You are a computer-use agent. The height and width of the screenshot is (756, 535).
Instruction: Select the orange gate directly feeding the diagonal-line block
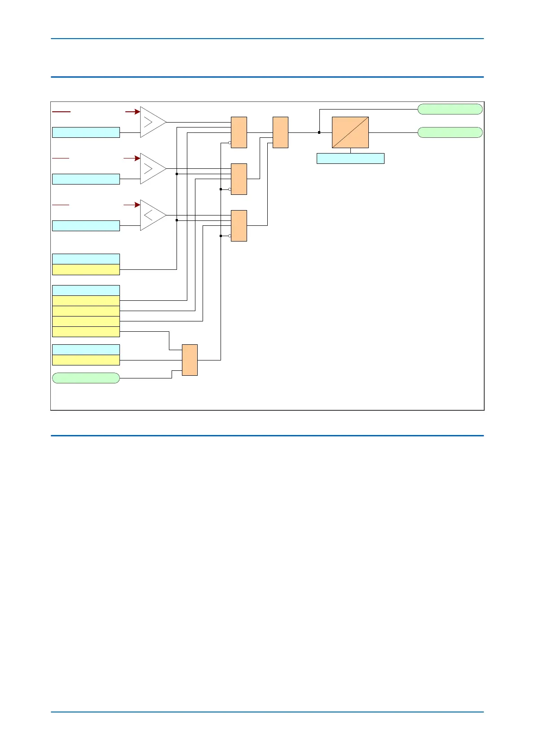point(280,132)
